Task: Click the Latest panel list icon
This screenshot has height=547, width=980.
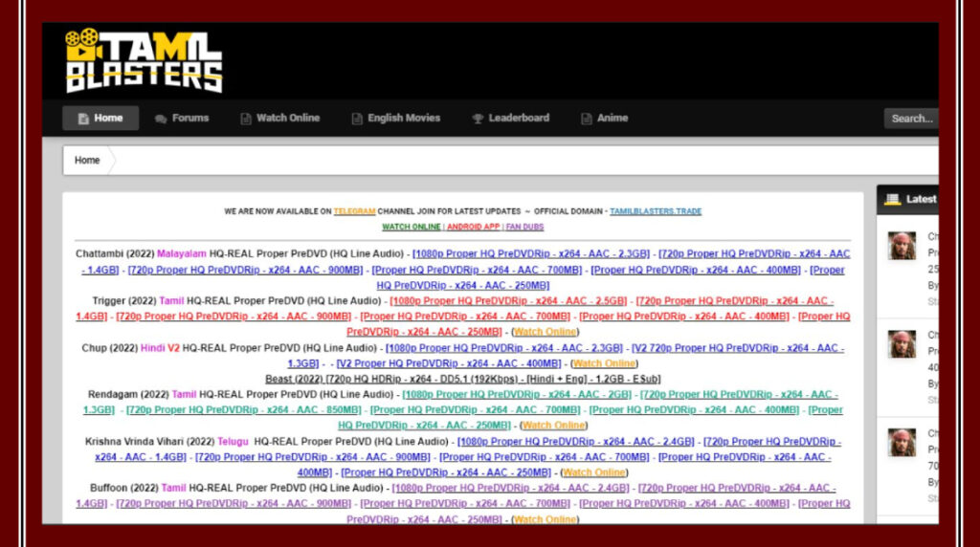Action: pos(893,199)
